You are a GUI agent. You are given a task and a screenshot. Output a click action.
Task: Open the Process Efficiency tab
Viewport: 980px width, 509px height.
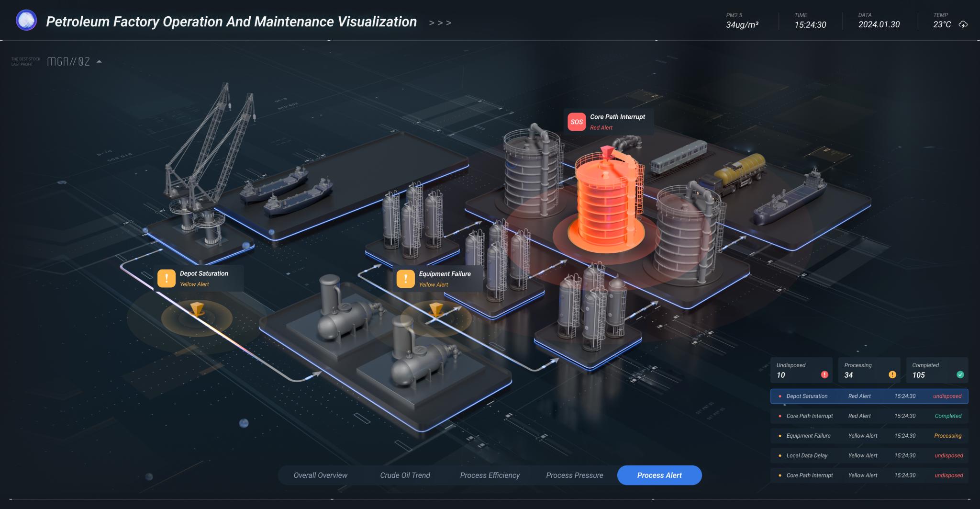click(490, 475)
